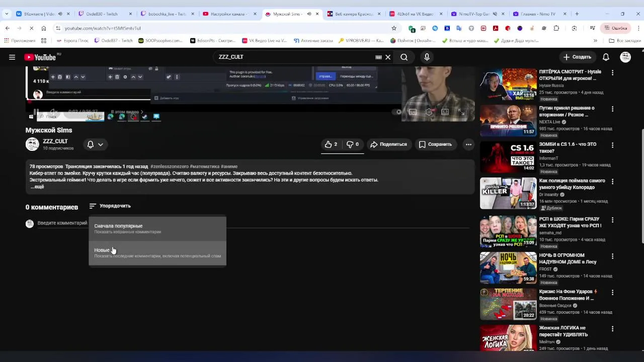Click the Ошибка profile button

tap(615, 28)
